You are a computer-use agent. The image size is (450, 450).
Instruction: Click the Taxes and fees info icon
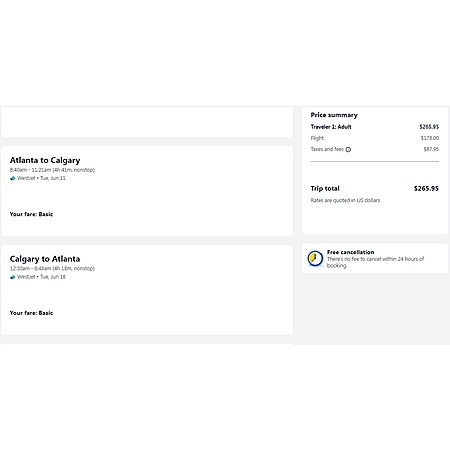pos(348,150)
